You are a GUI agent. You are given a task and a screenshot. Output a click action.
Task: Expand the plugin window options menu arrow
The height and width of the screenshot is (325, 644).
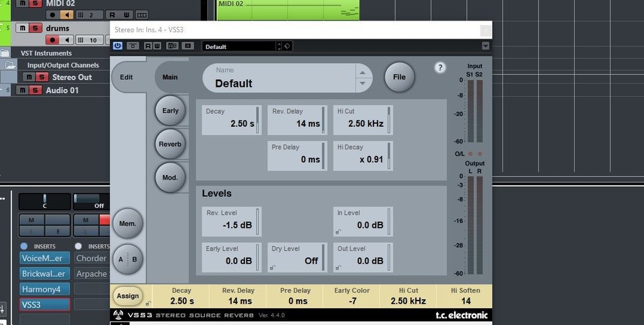click(x=486, y=46)
